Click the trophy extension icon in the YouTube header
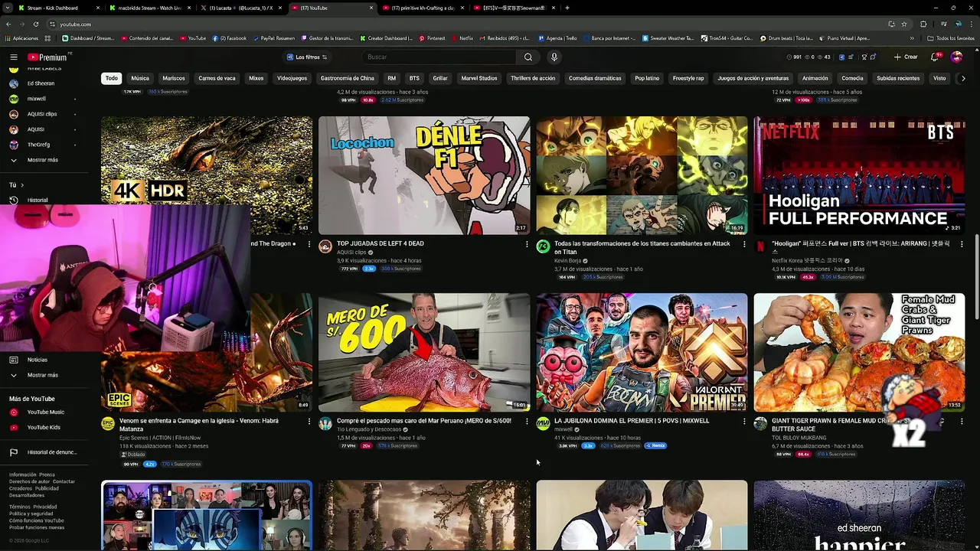980x551 pixels. point(864,57)
